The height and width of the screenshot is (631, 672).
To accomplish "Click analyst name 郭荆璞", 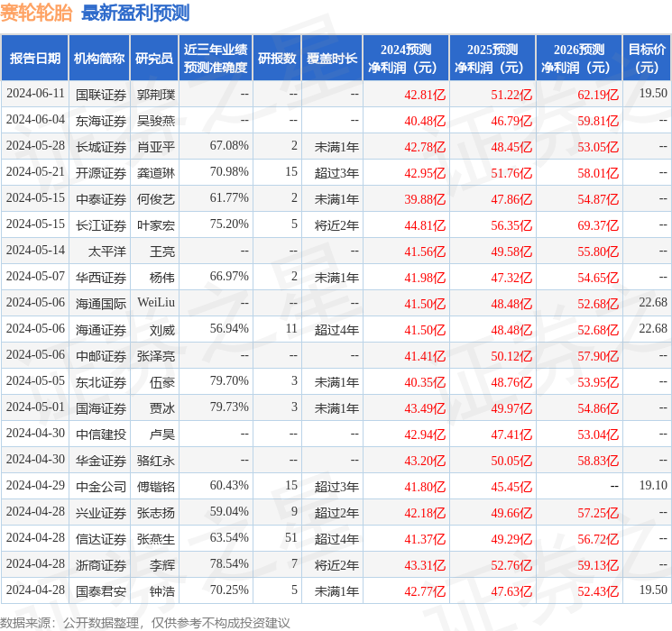I will coord(156,95).
